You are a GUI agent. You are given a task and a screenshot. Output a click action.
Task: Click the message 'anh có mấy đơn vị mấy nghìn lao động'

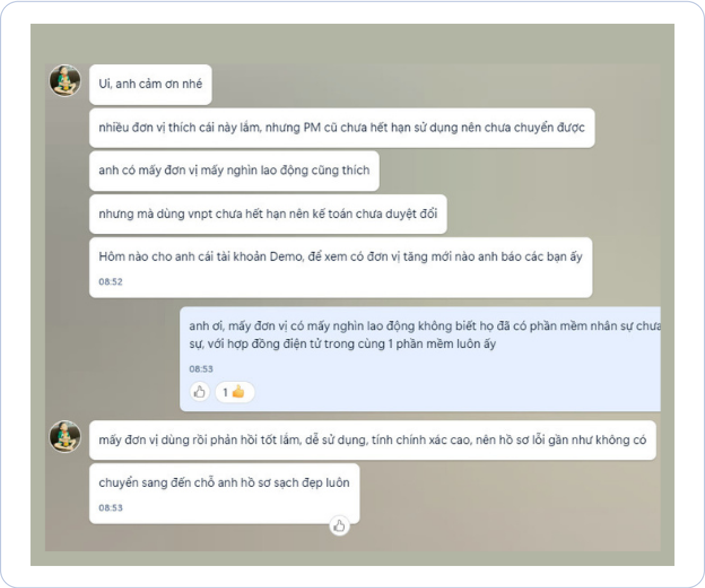click(x=234, y=171)
